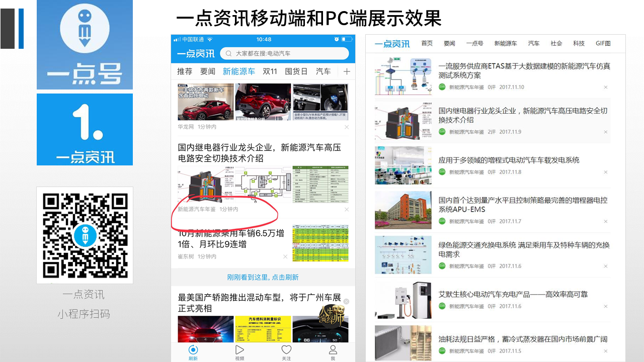Open mobile article 国内继电器行业龙头企业 headline
644x362 pixels.
[x=259, y=153]
